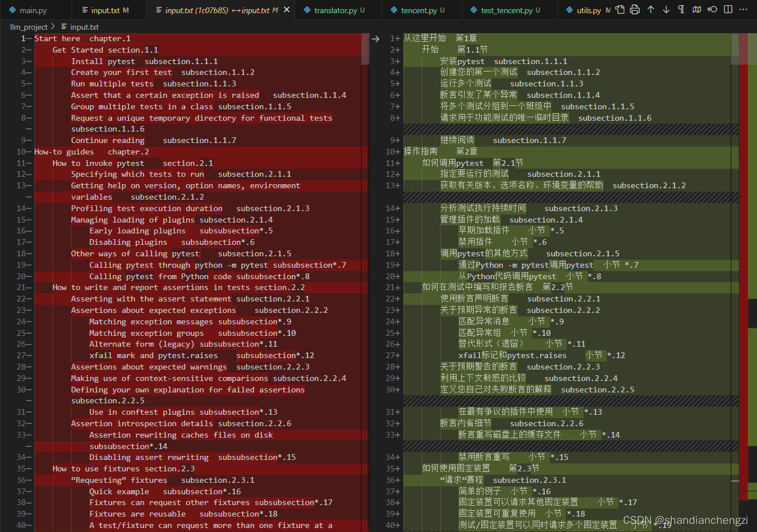Click "Install pytest subsection.1.1.1" in left pane

pyautogui.click(x=144, y=61)
